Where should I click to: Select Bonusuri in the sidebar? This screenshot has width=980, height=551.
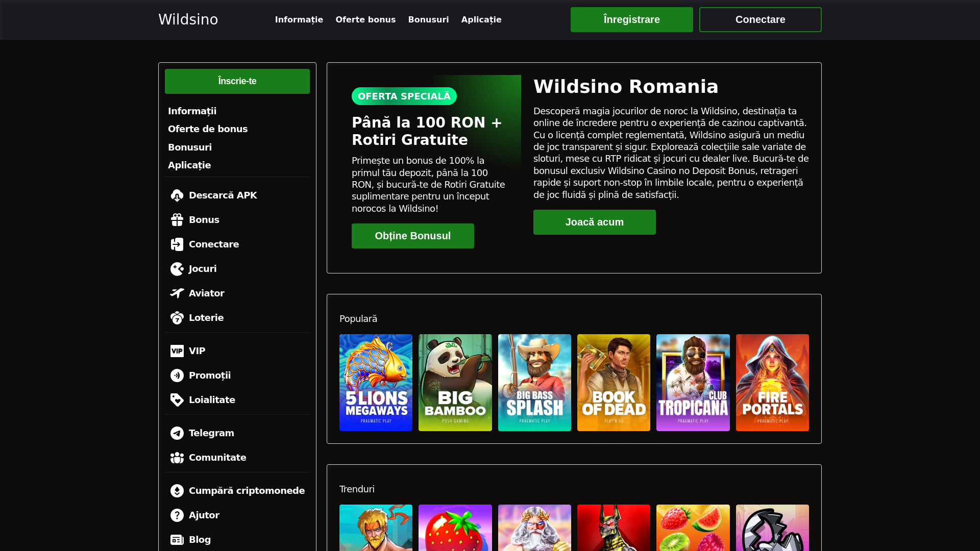[190, 147]
